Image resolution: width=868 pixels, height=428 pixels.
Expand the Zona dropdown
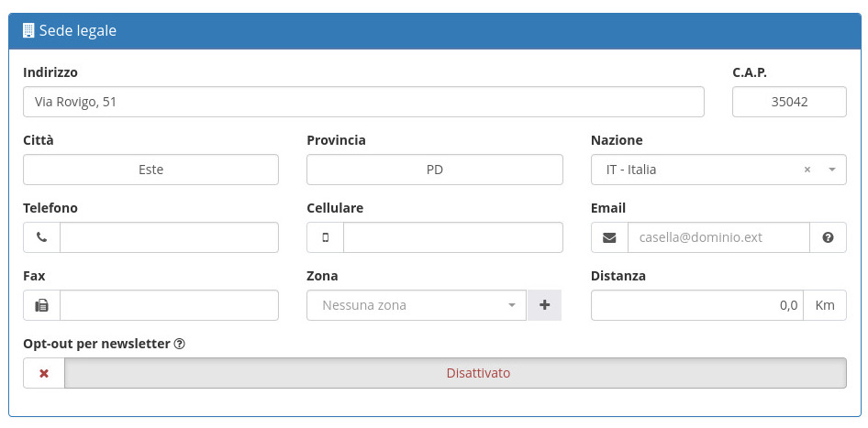511,305
